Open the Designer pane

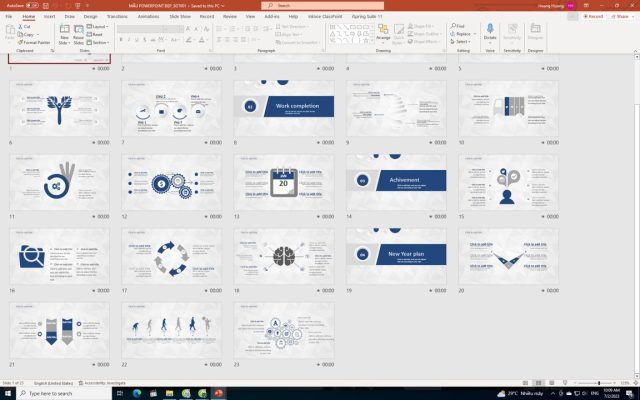pyautogui.click(x=535, y=34)
